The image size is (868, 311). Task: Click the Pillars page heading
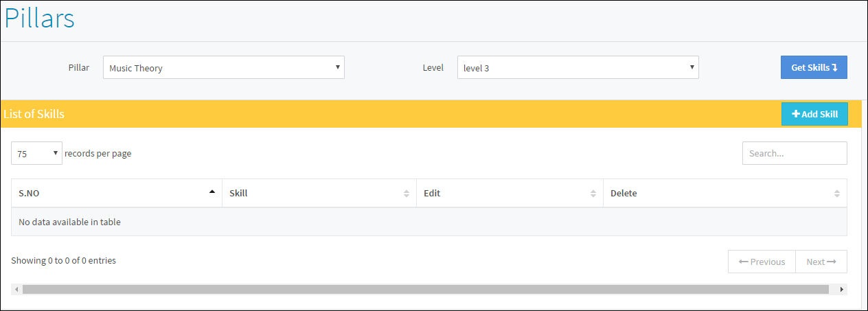tap(39, 19)
